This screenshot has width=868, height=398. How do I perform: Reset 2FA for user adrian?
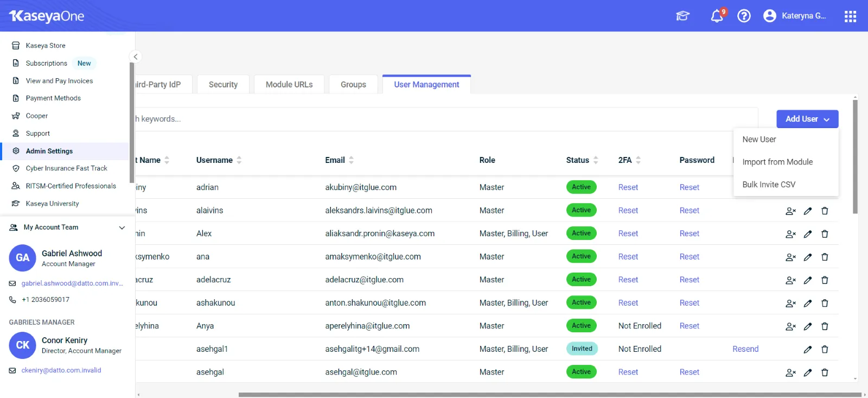[628, 187]
